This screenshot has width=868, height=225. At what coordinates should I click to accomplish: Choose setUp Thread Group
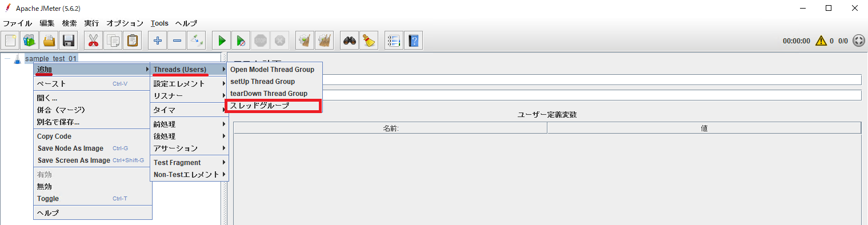coord(274,81)
